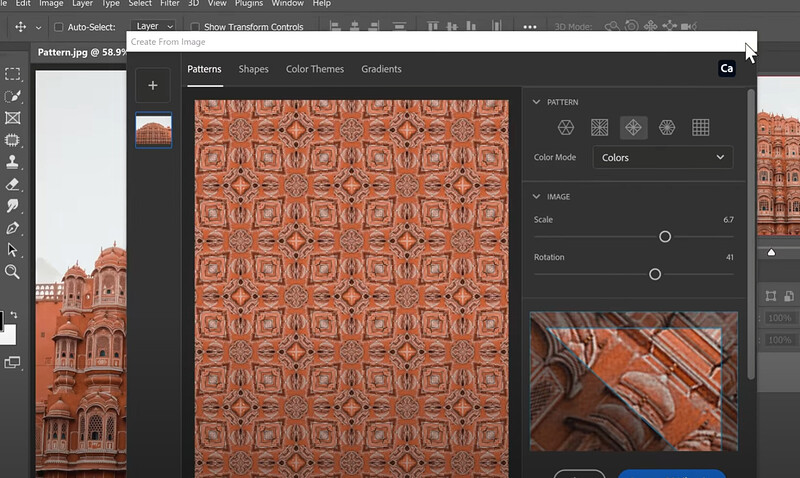Click align horizontal centers icon
The image size is (800, 478).
355,26
